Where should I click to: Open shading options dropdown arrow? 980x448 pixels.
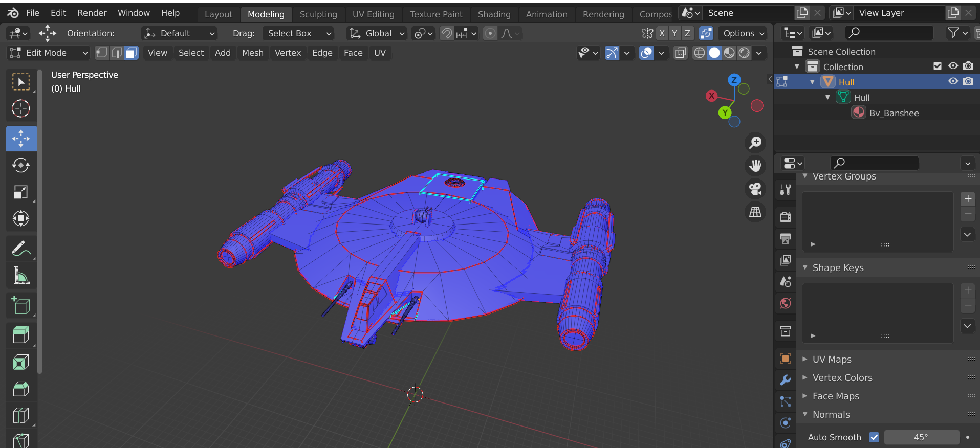(759, 53)
